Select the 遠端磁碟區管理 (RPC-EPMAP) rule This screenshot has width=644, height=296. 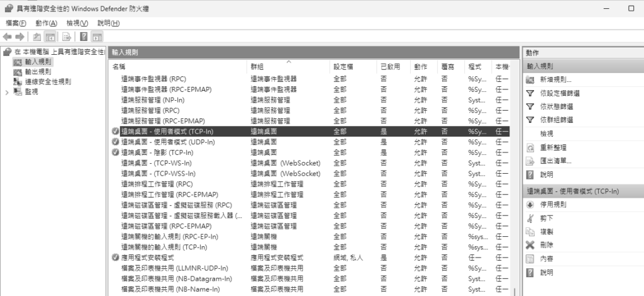(x=310, y=226)
